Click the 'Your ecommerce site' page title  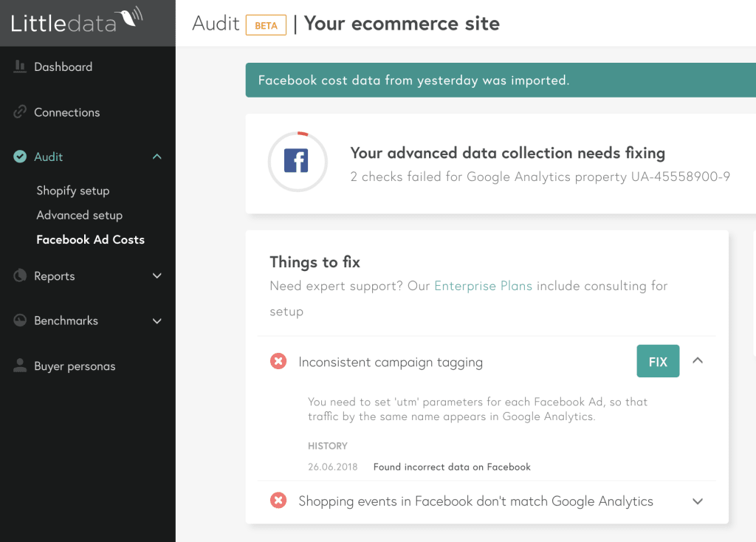point(402,23)
